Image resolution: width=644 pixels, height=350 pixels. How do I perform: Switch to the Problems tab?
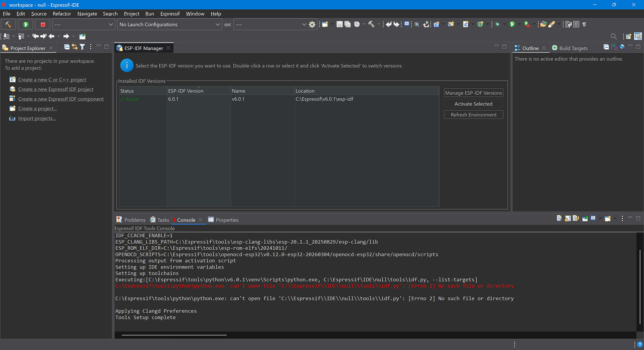click(x=131, y=220)
